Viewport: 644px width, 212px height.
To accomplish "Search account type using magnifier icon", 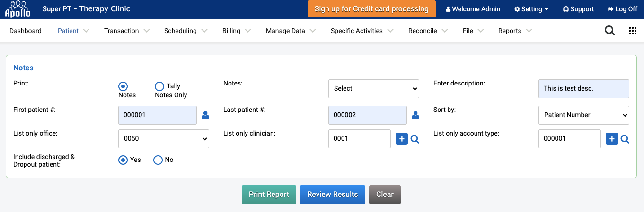I will (625, 139).
